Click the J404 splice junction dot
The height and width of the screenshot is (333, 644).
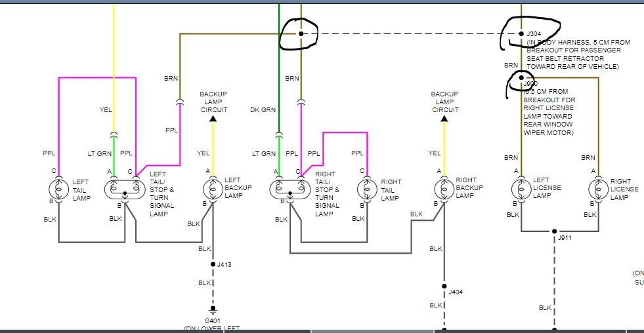[444, 286]
